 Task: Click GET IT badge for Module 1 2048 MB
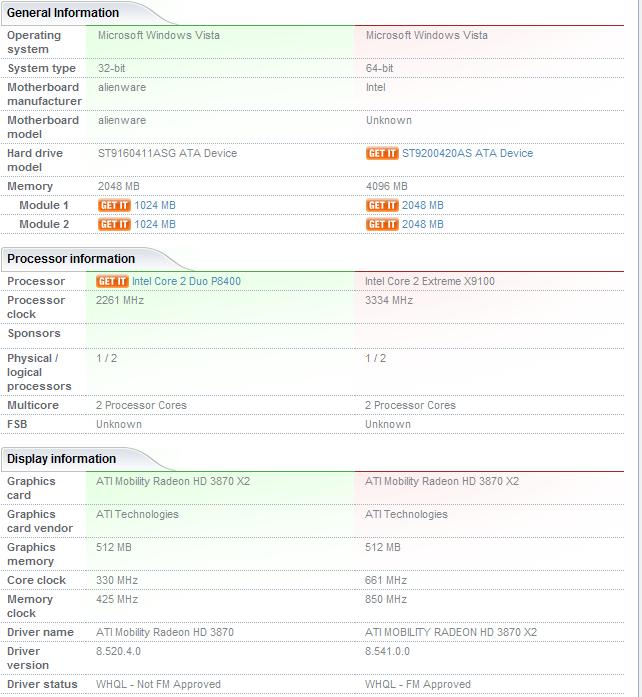(x=382, y=206)
